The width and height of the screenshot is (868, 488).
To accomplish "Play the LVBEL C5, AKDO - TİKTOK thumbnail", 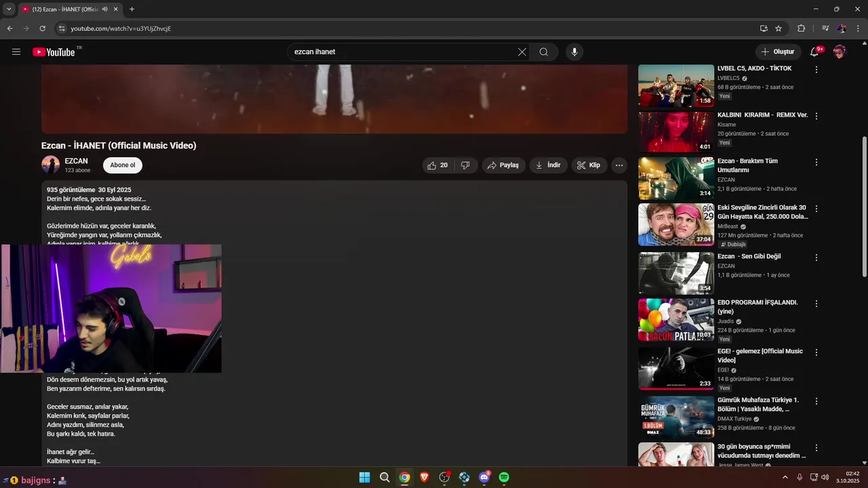I will tap(676, 85).
